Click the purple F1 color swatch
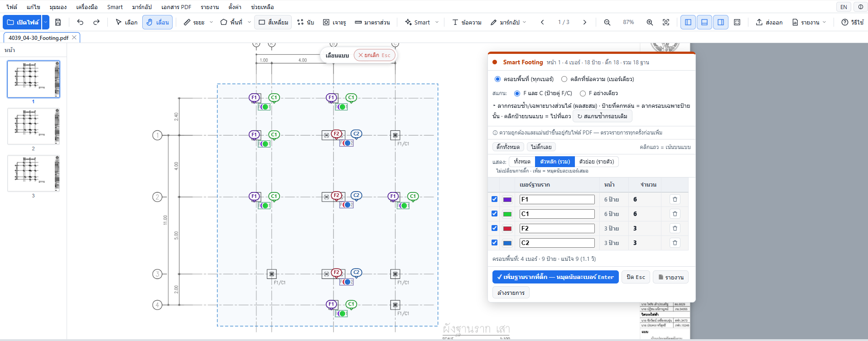 [507, 200]
